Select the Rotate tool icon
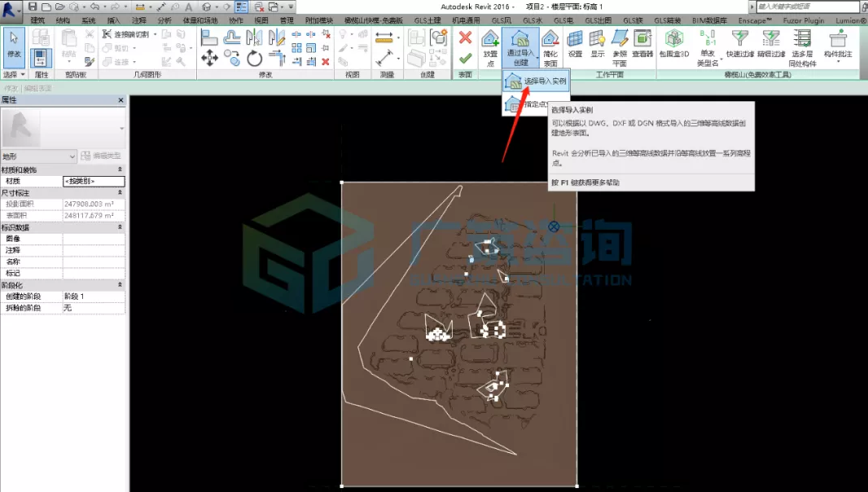The width and height of the screenshot is (868, 492). 255,58
